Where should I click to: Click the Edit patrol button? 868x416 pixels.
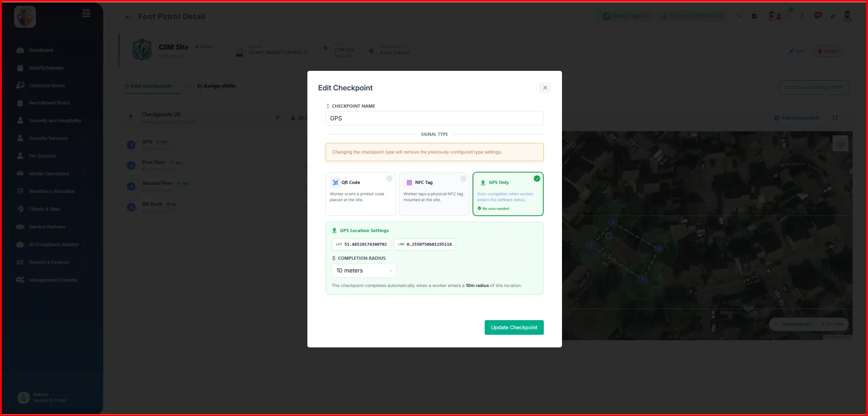point(797,51)
